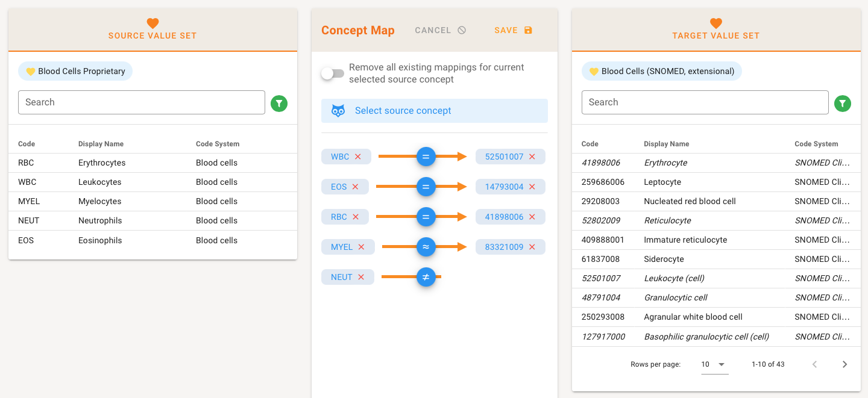Click the source value set search field
This screenshot has width=868, height=398.
(142, 102)
